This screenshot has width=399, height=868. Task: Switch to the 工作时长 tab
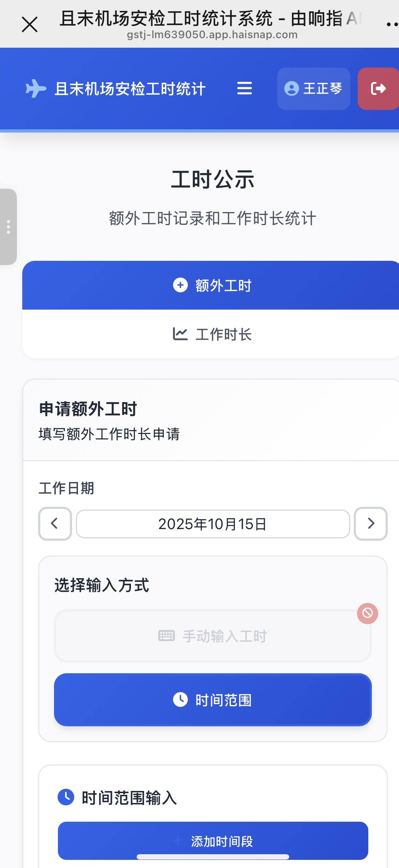click(212, 334)
